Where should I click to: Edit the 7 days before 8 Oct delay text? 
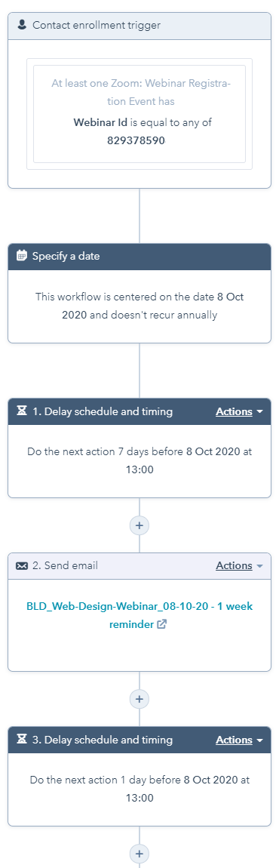[x=139, y=460]
